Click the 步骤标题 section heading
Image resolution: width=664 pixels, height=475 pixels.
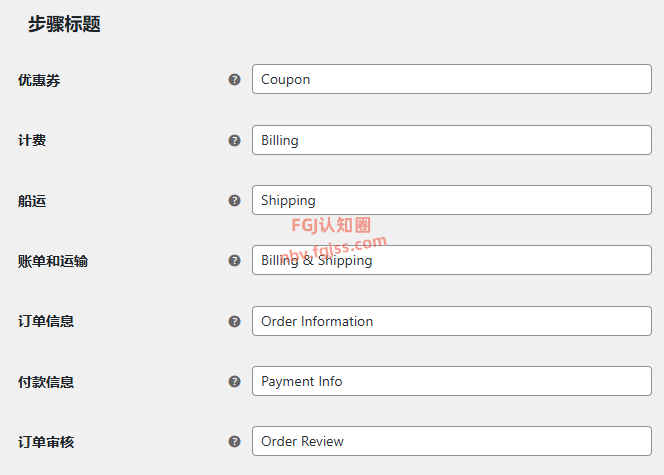coord(64,24)
